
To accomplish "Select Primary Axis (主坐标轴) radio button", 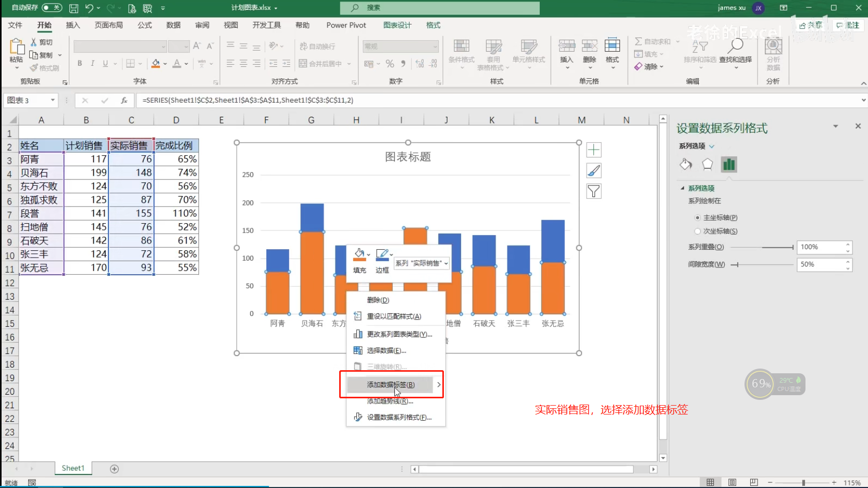I will click(698, 217).
